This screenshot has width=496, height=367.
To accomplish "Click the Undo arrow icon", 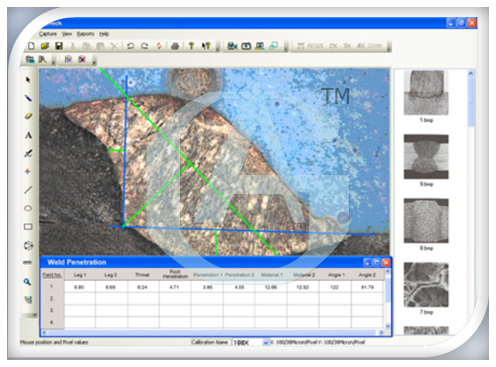I will coord(130,46).
